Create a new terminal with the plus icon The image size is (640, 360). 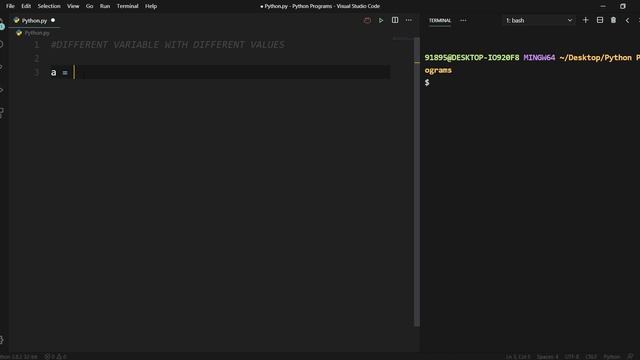(585, 20)
